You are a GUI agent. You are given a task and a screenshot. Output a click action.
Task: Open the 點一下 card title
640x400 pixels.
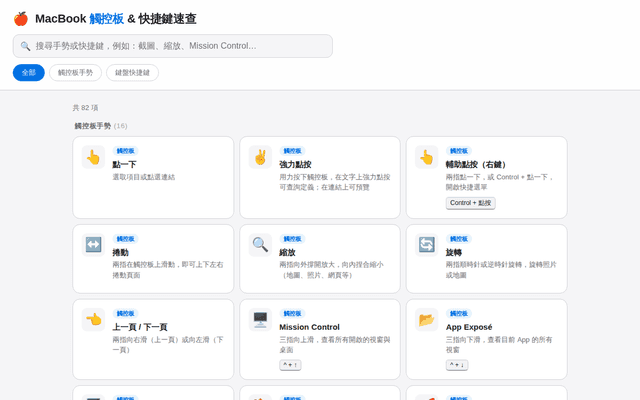(124, 164)
